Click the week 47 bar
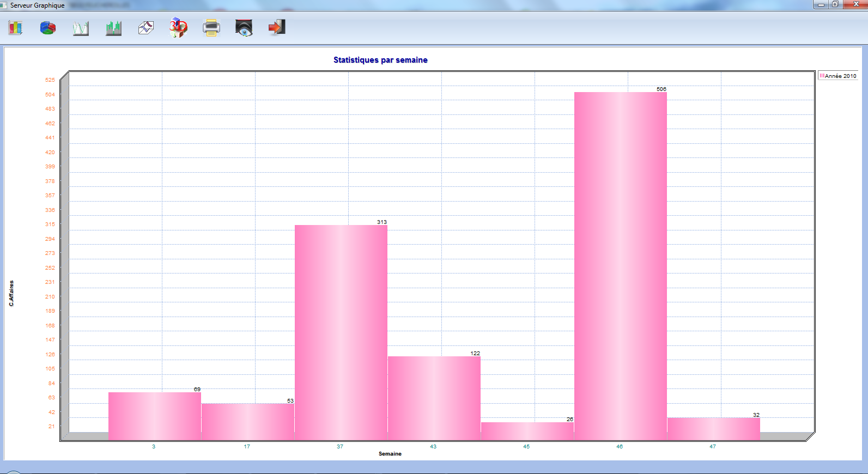The image size is (868, 474). pyautogui.click(x=714, y=429)
